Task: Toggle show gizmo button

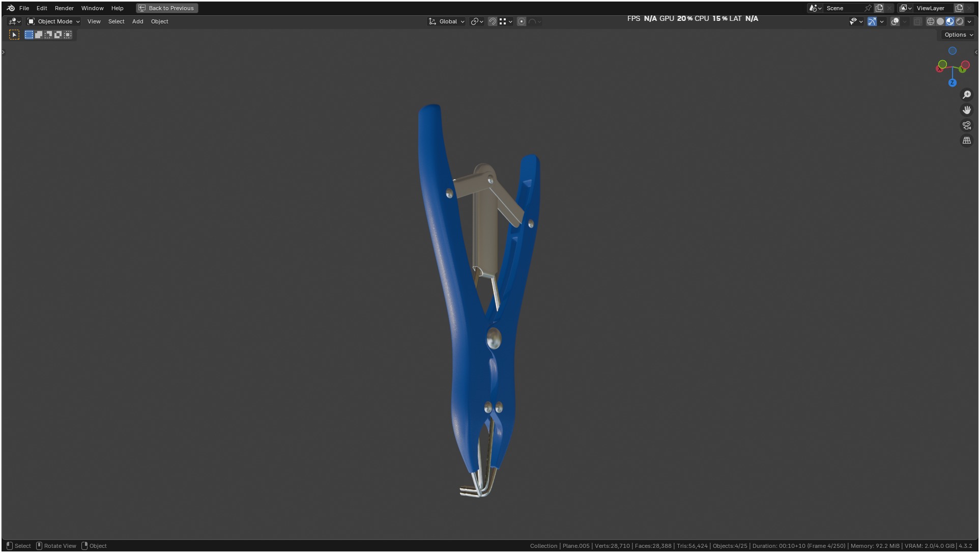Action: tap(872, 21)
